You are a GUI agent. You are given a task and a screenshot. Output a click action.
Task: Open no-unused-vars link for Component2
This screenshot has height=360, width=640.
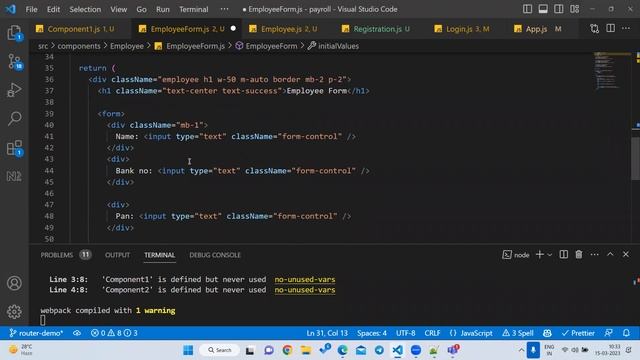point(304,290)
